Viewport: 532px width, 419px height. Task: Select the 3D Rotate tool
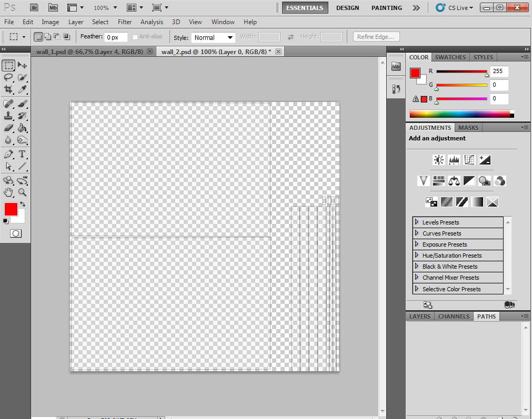9,180
